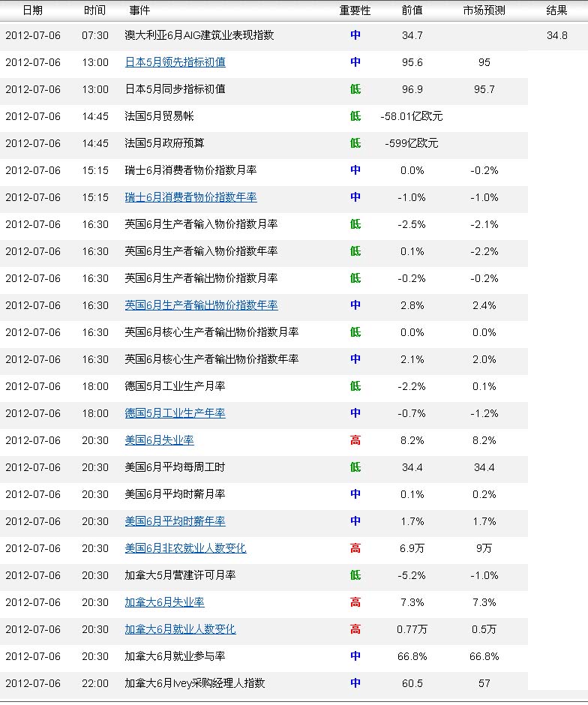Select 美国6月平均时薪月率 event text
Image resolution: width=588 pixels, height=705 pixels.
pyautogui.click(x=175, y=494)
